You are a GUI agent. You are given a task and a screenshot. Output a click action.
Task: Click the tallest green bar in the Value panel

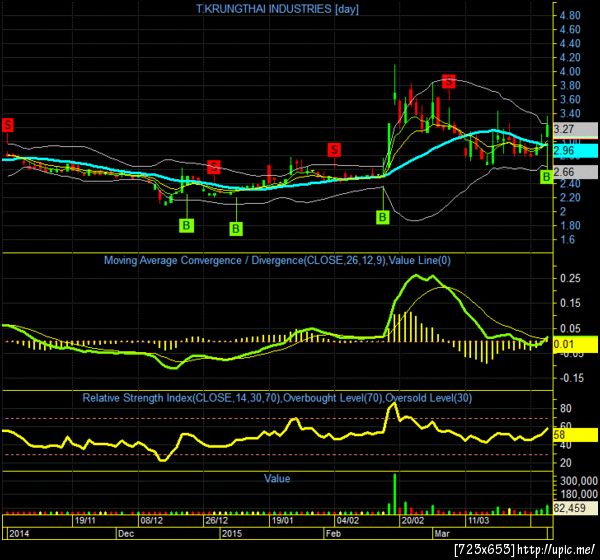tap(395, 494)
